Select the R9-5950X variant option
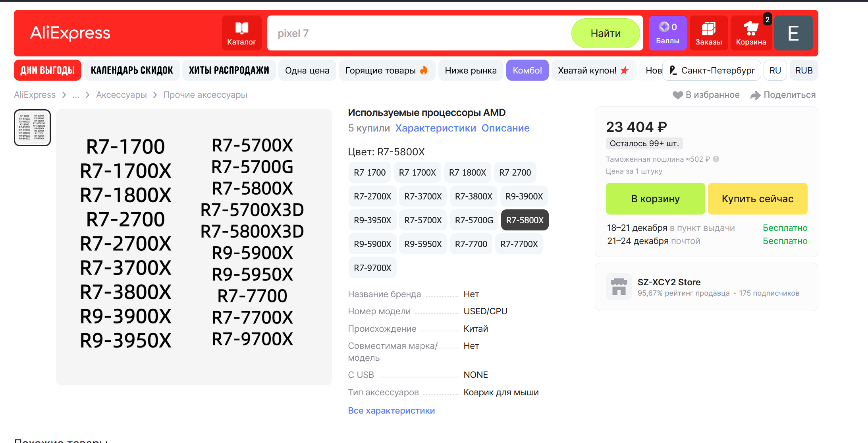 coord(423,244)
